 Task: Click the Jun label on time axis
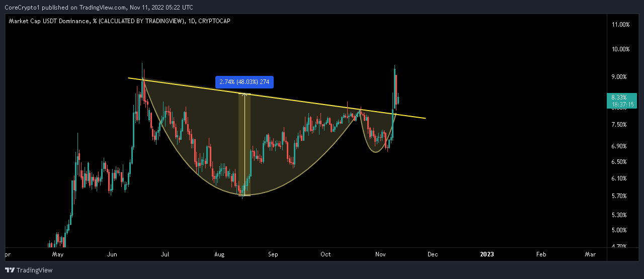[x=112, y=254]
